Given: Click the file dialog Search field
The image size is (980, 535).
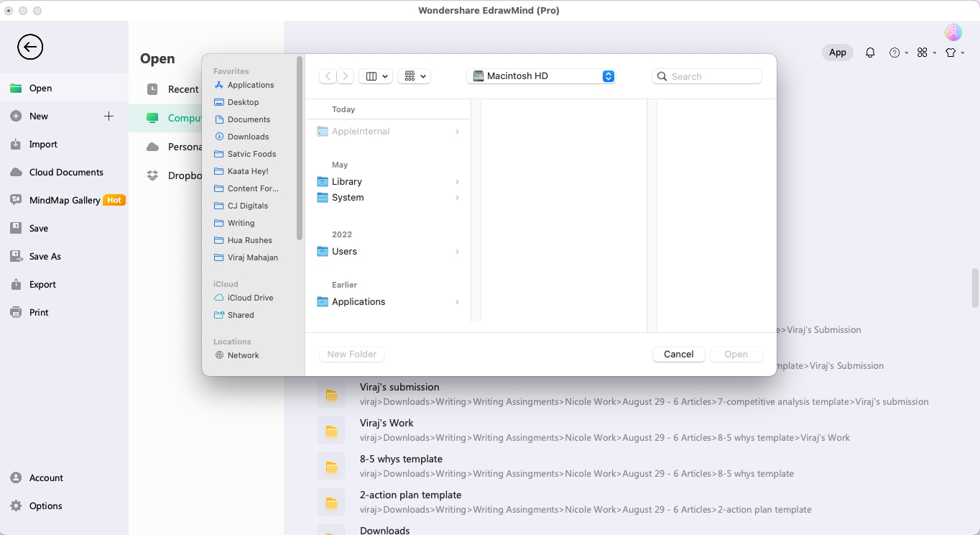Looking at the screenshot, I should pos(707,76).
